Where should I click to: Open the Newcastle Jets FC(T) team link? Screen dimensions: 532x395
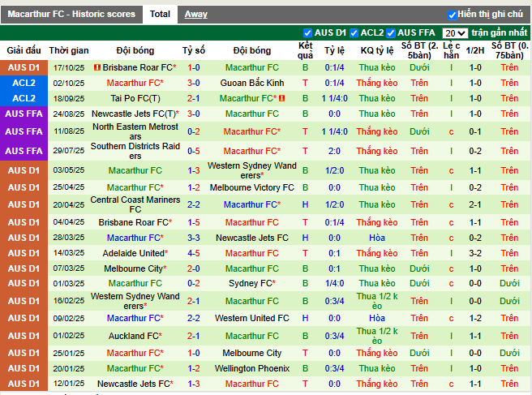click(x=133, y=114)
